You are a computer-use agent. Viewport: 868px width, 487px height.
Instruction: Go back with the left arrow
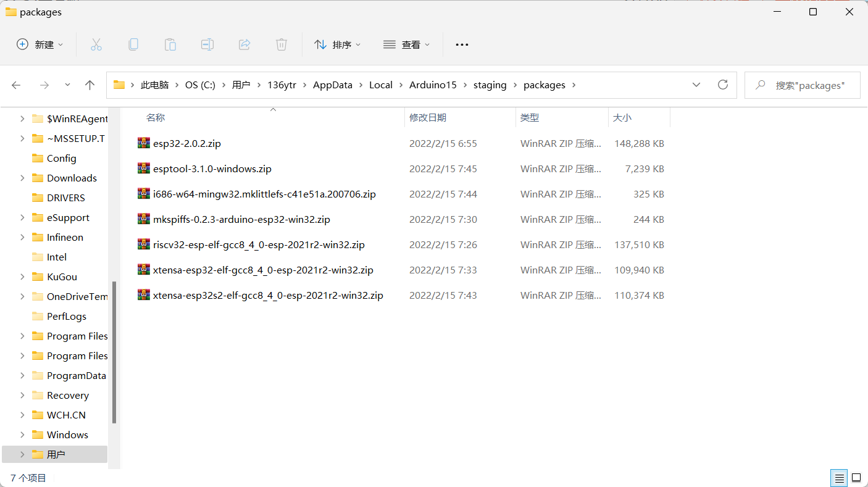pos(16,85)
